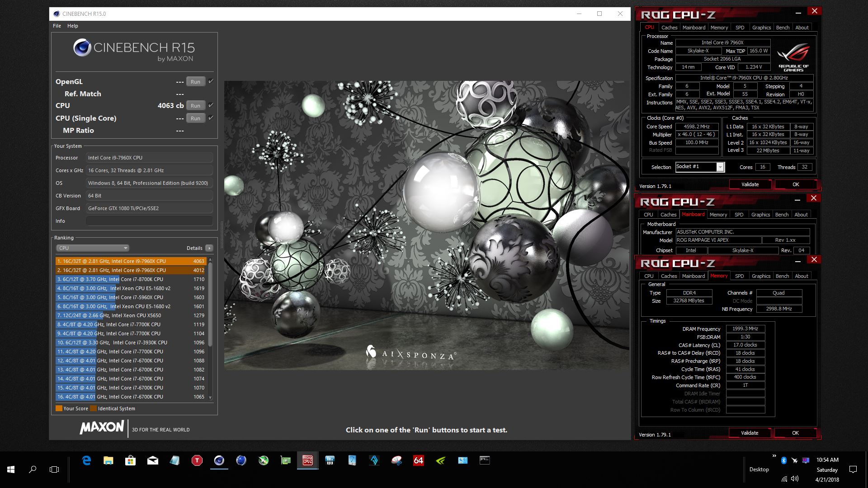
Task: Run the CPU benchmark
Action: pos(195,106)
